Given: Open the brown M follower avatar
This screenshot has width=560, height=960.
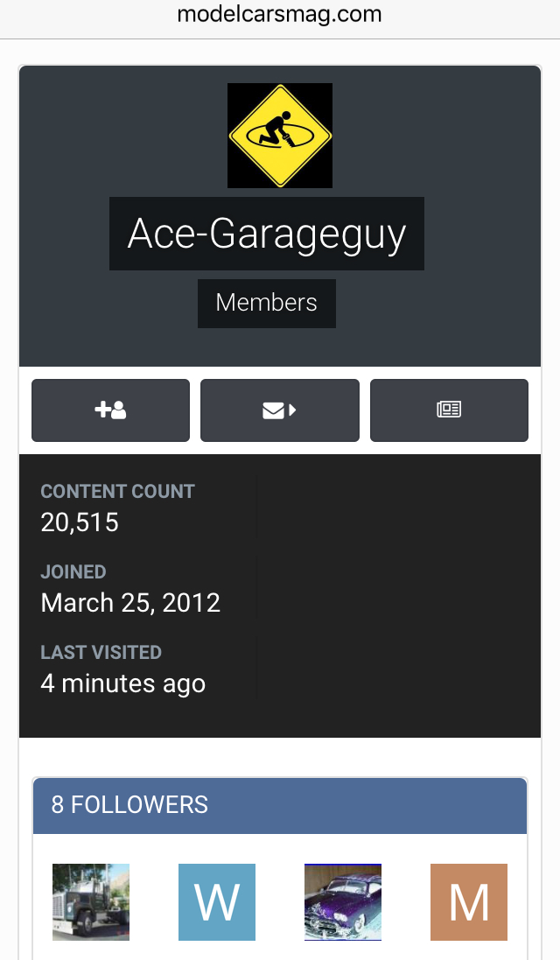Looking at the screenshot, I should [469, 902].
